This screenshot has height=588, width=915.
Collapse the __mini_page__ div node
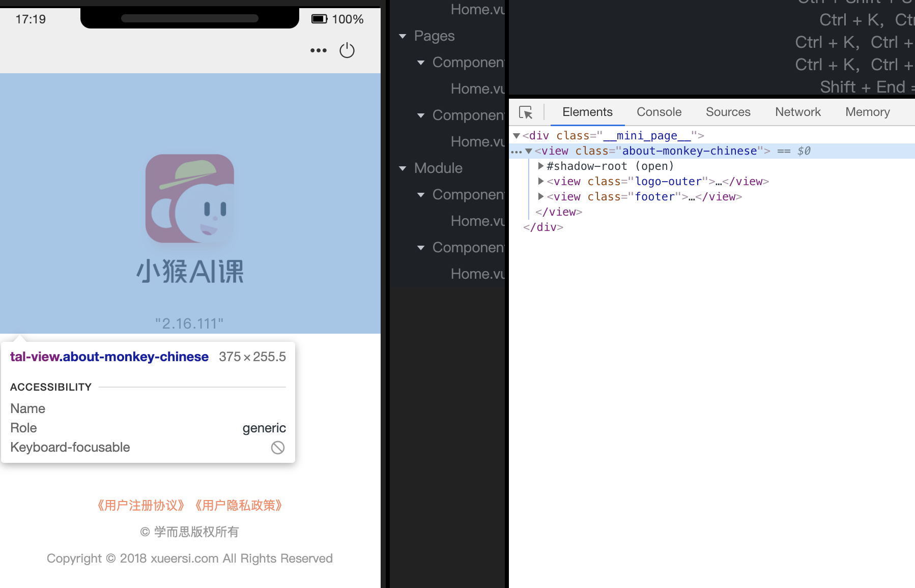517,136
